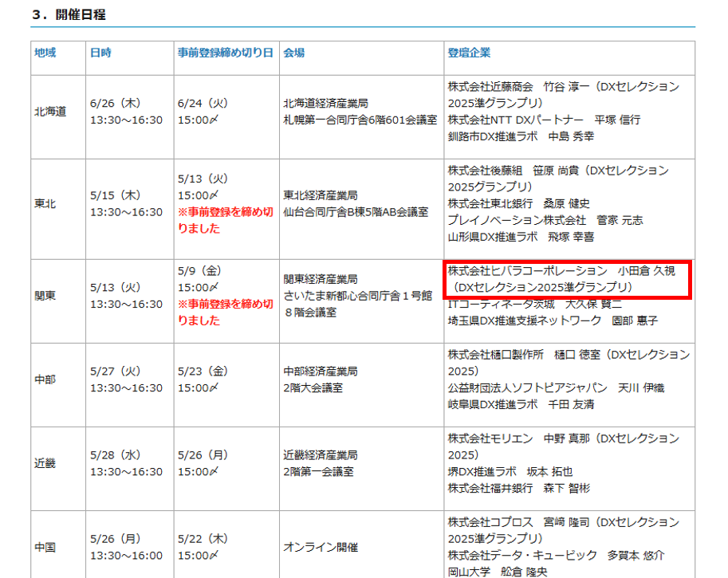Viewport: 728px width, 578px height.
Task: Click 仙台合同庁舎B棟5階AB会議室 venue text
Action: (356, 212)
